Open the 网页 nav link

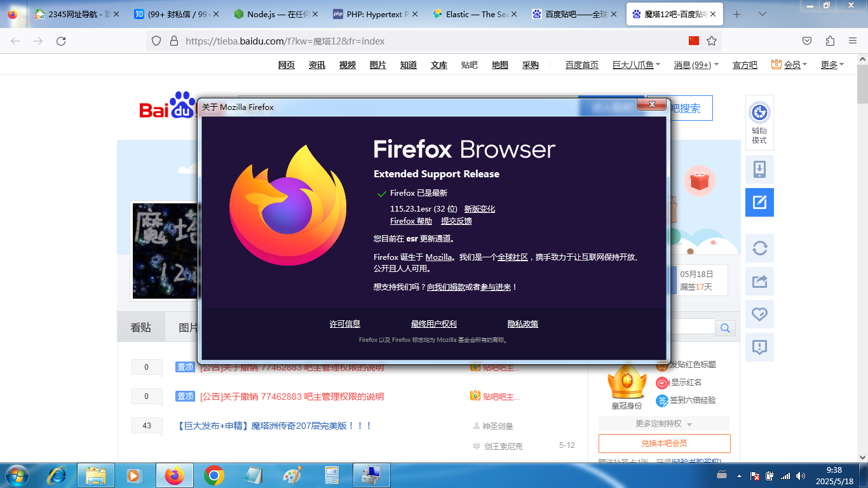[x=287, y=65]
